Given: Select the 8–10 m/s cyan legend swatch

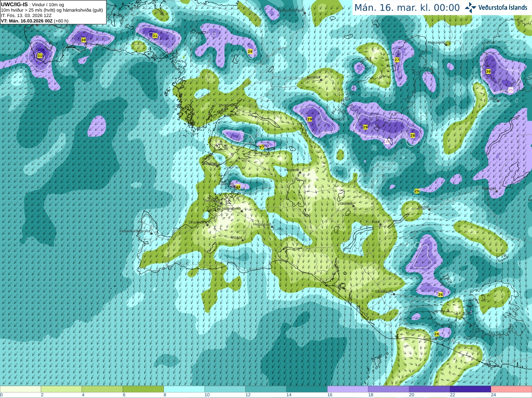Looking at the screenshot, I should pyautogui.click(x=184, y=389).
